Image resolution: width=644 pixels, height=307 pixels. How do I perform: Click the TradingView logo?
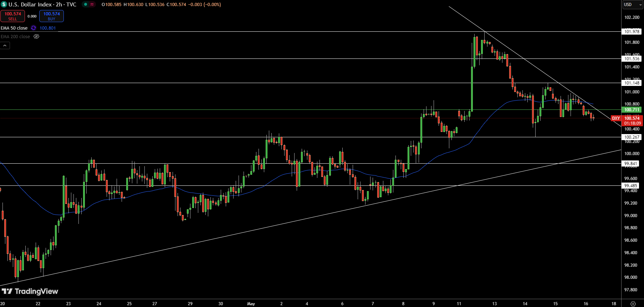(30, 291)
